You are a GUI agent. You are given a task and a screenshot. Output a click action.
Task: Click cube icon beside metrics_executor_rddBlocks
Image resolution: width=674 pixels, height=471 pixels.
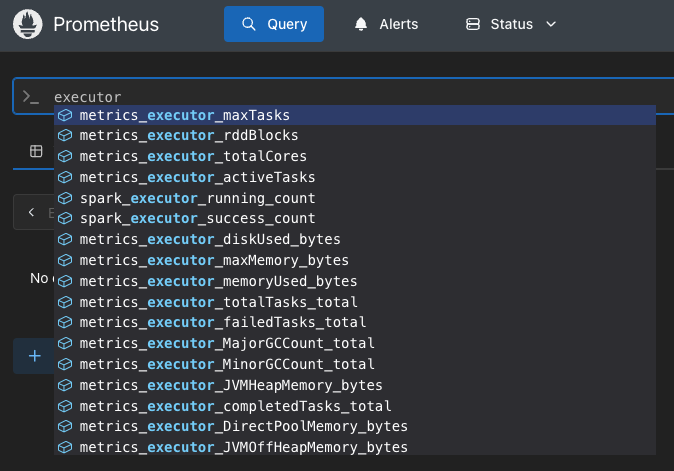click(x=65, y=135)
